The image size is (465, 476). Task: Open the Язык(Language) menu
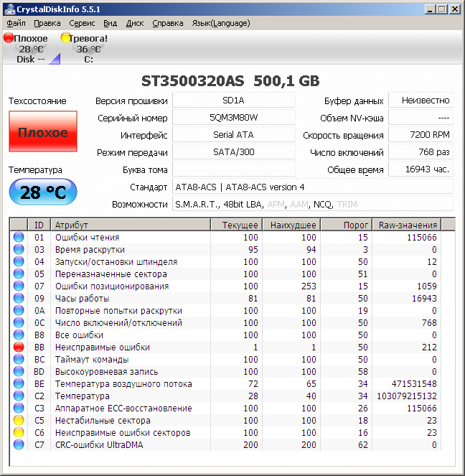pyautogui.click(x=221, y=24)
